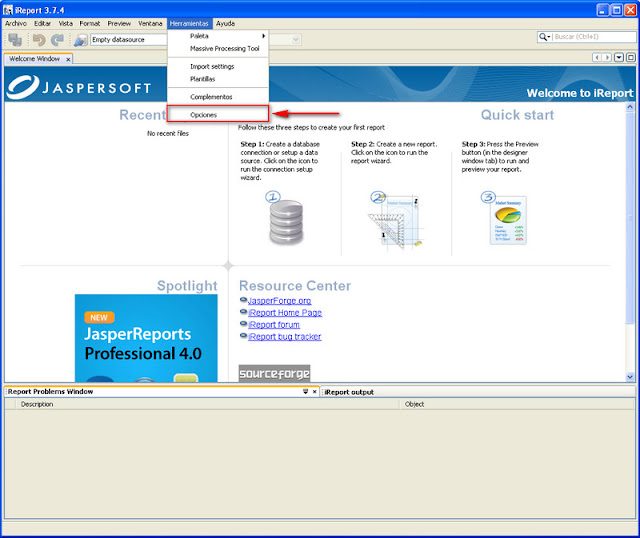Click the Save All toolbar icon
Image resolution: width=640 pixels, height=538 pixels.
tap(16, 40)
